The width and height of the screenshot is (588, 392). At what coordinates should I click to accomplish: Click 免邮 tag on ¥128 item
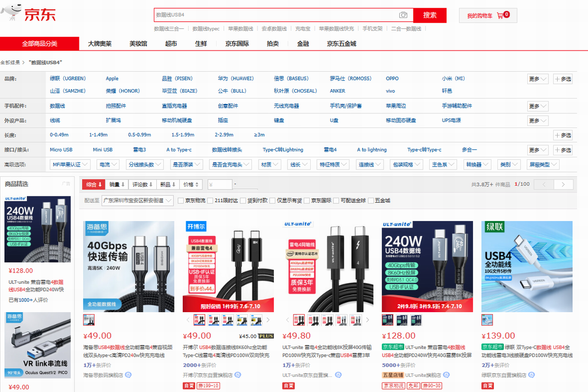[413, 386]
